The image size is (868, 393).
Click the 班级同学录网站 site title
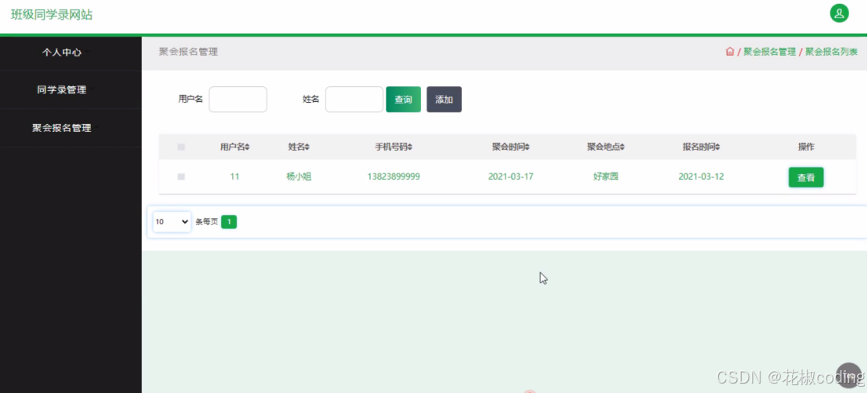pos(52,15)
